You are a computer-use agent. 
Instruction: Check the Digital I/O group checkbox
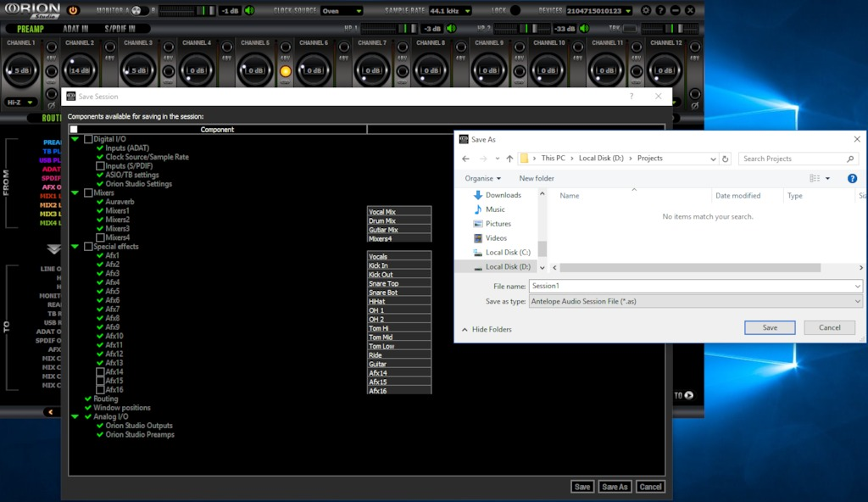tap(88, 139)
